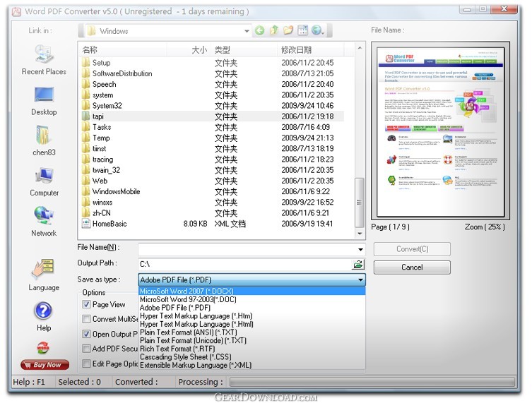
Task: Enable the Edit Page Optio... checkbox
Action: point(86,363)
